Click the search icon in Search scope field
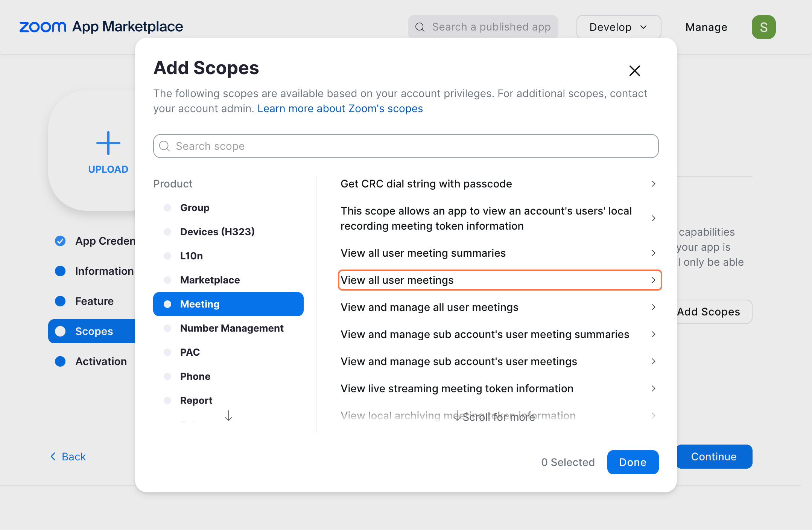The height and width of the screenshot is (530, 812). tap(164, 146)
